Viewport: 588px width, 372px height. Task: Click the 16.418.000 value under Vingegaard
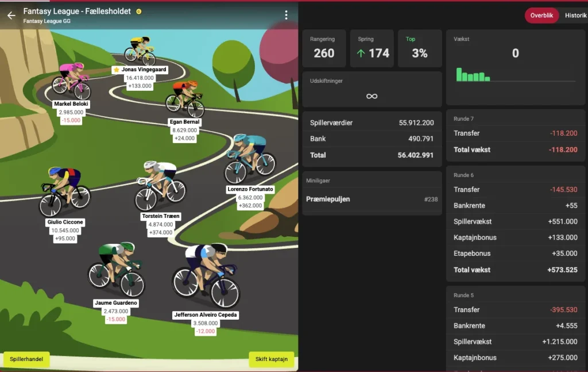140,78
